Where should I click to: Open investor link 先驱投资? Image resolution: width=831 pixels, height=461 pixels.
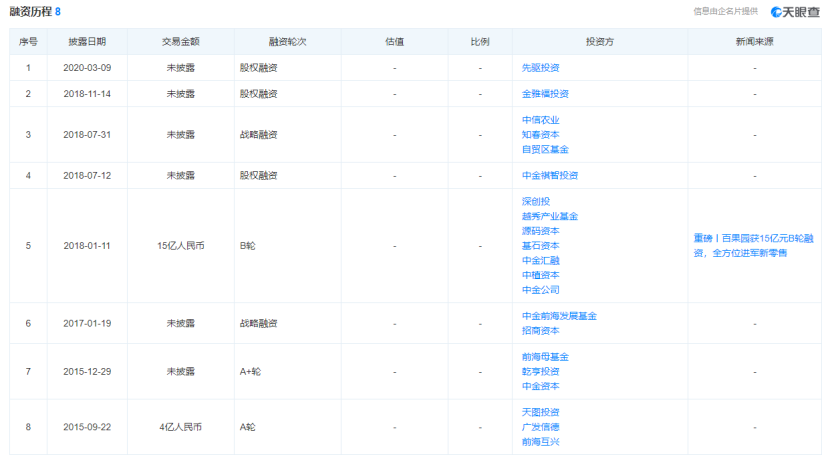point(541,68)
